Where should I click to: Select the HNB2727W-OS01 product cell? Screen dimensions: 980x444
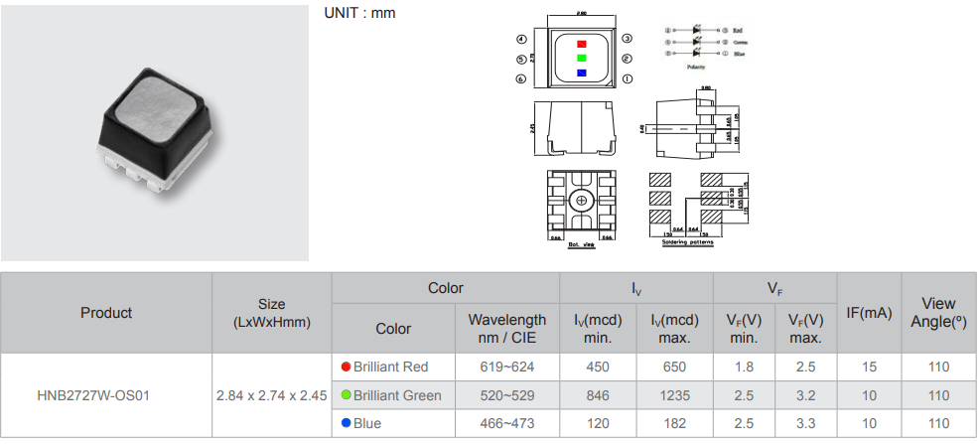(106, 395)
